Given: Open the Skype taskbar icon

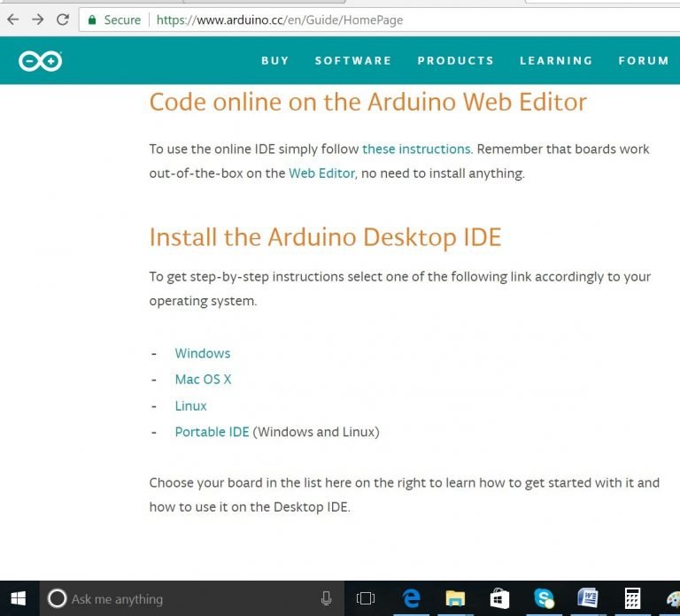Looking at the screenshot, I should click(x=544, y=598).
